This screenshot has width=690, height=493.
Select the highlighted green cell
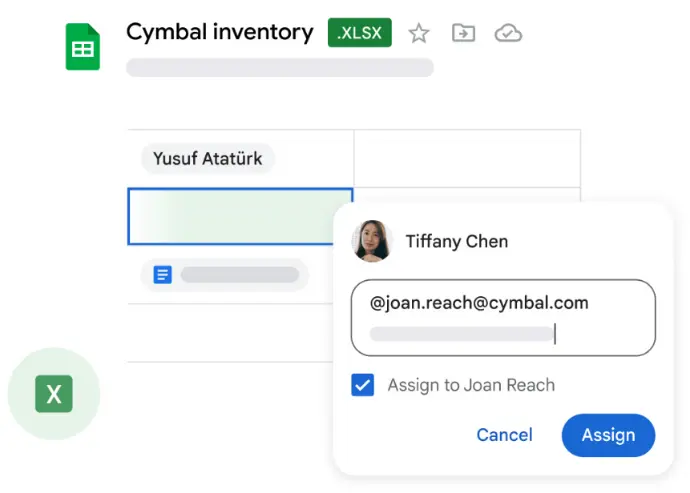(x=240, y=216)
